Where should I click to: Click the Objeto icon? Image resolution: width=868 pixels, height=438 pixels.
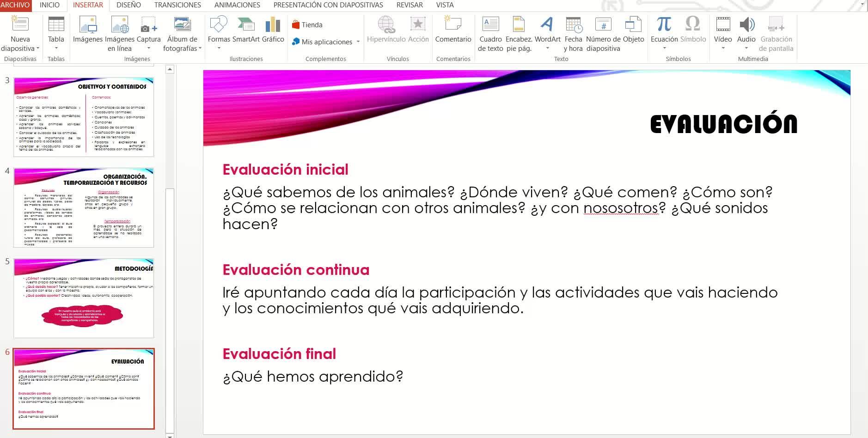coord(633,24)
